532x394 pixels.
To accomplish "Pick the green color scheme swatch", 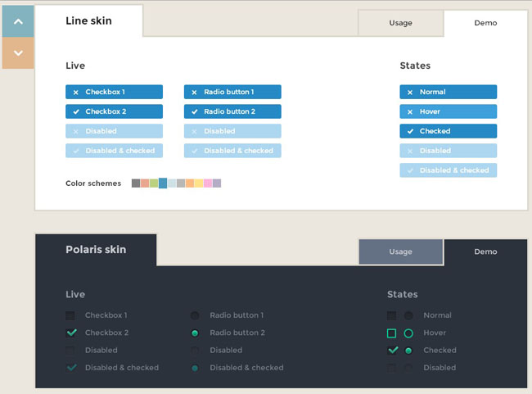I will tap(154, 183).
